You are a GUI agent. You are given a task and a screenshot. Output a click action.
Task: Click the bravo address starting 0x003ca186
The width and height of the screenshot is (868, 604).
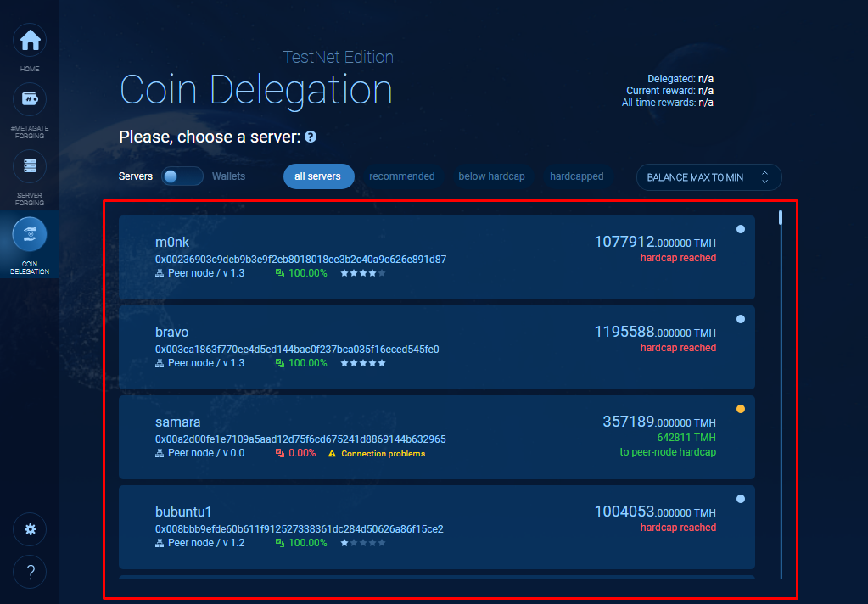(x=297, y=350)
